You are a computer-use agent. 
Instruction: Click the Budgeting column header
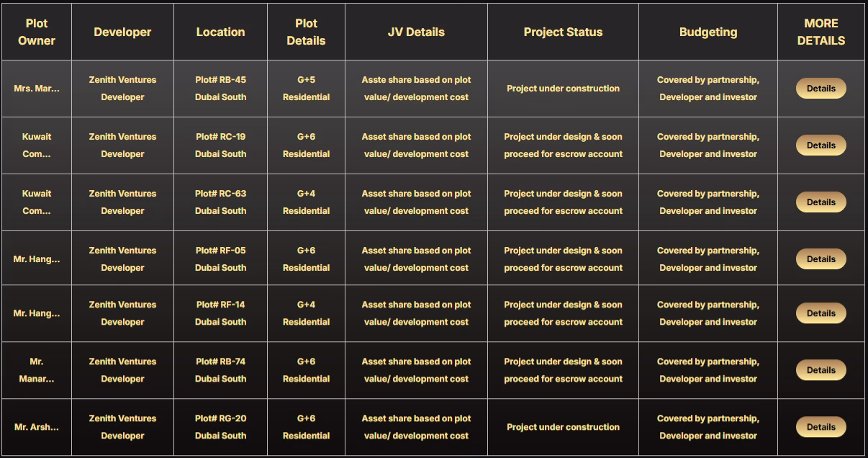coord(708,32)
